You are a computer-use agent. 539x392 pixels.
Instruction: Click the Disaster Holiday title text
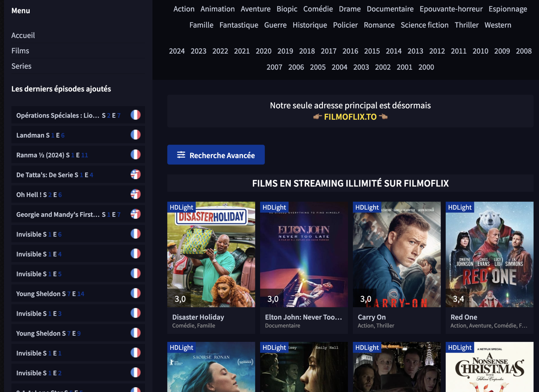[198, 317]
